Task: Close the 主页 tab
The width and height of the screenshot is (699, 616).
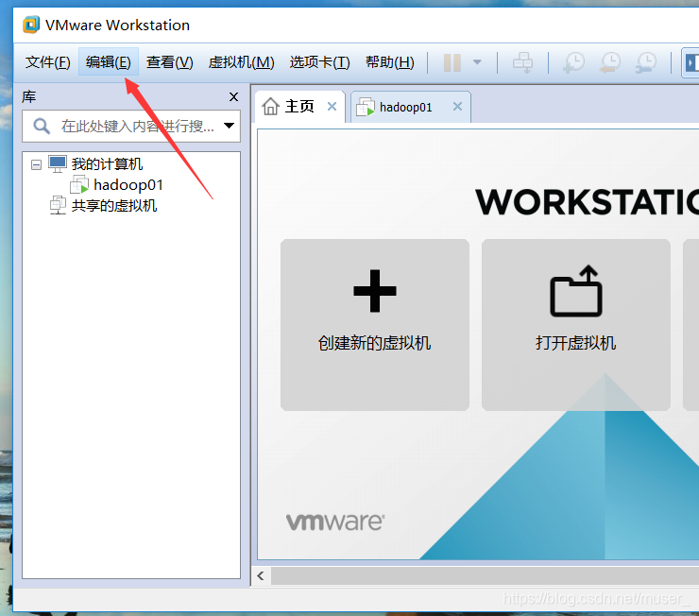Action: pos(332,107)
